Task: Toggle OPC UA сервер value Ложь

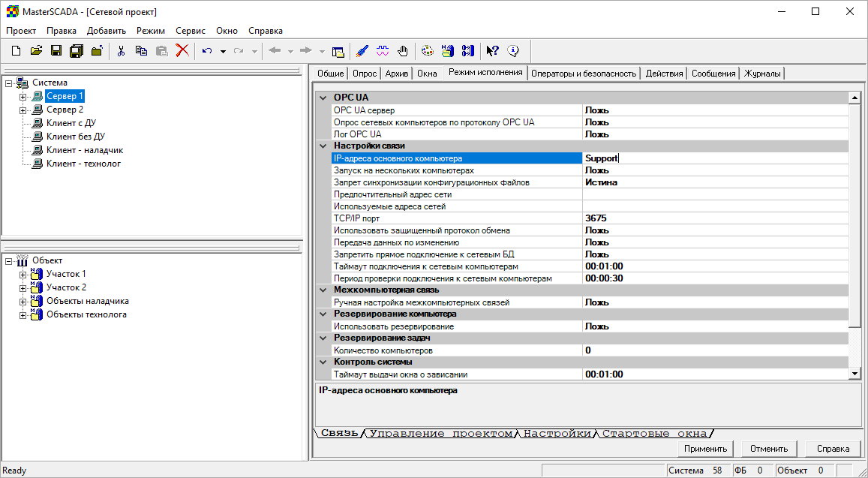Action: [715, 110]
